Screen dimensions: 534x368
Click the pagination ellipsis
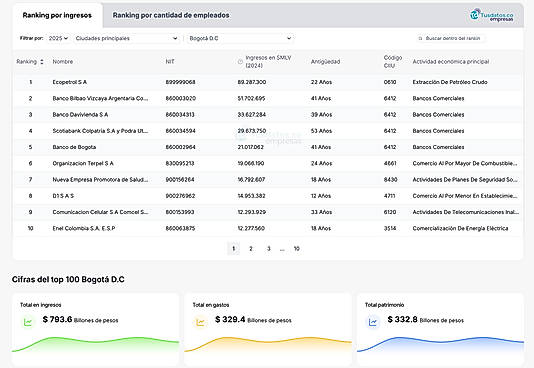(282, 249)
